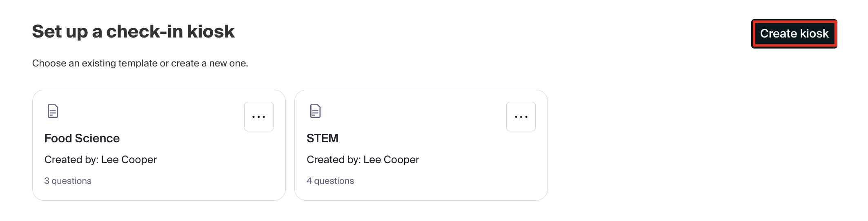Click the '4 questions' label
The image size is (868, 221).
coord(330,181)
